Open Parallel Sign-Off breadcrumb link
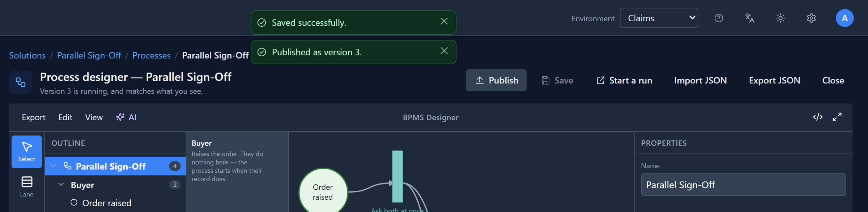The image size is (868, 212). 89,55
